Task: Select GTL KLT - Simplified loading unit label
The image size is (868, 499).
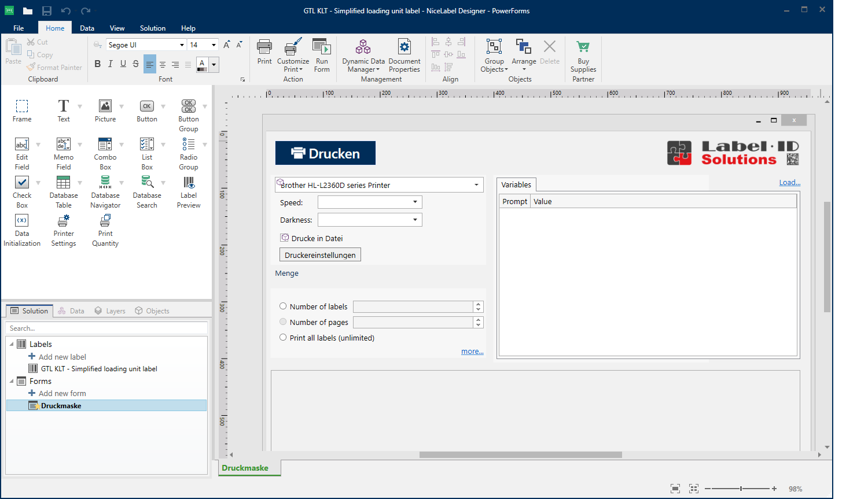Action: click(x=93, y=368)
